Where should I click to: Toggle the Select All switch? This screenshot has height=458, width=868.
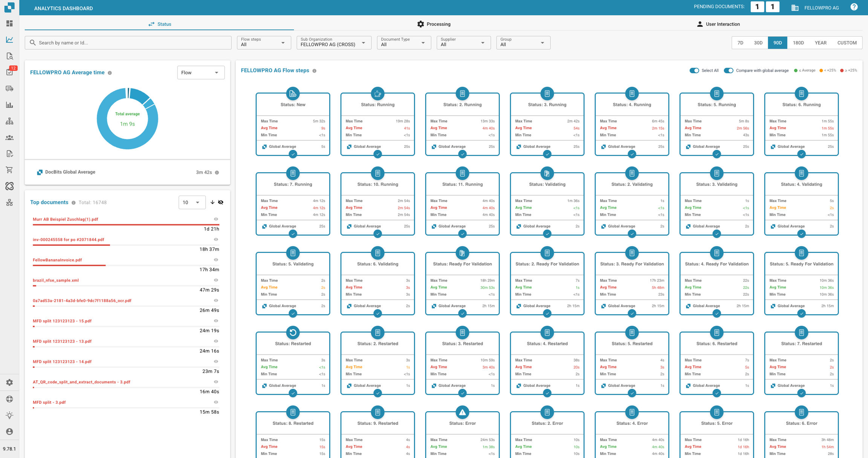coord(694,70)
